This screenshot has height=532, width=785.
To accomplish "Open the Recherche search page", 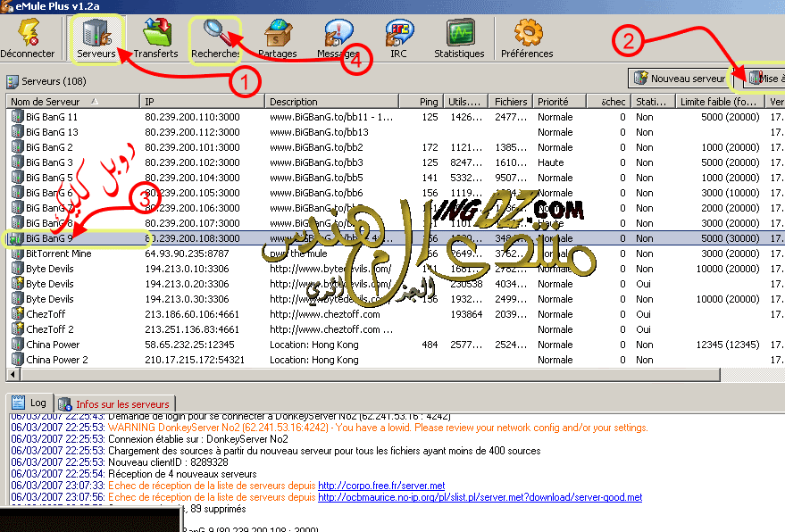I will tap(215, 38).
